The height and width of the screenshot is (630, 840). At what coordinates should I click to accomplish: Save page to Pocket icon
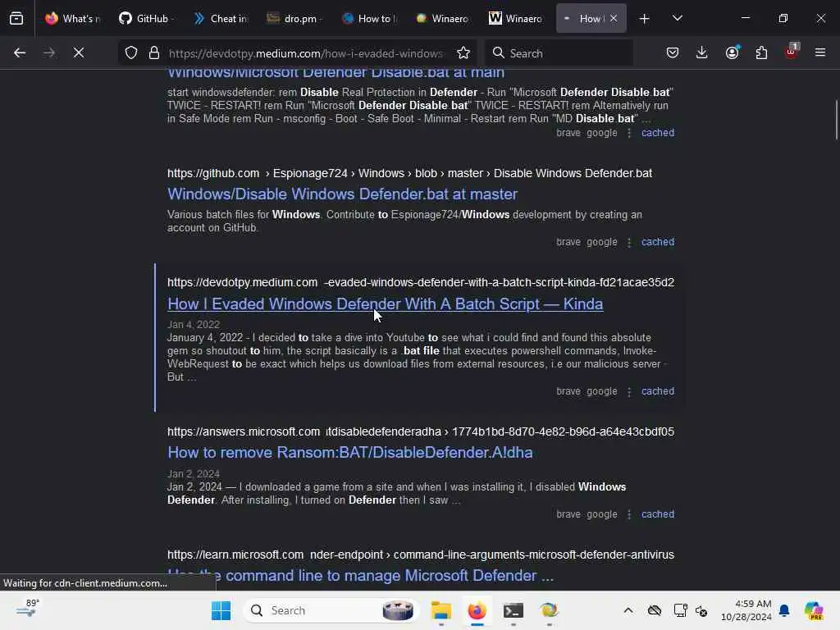673,52
